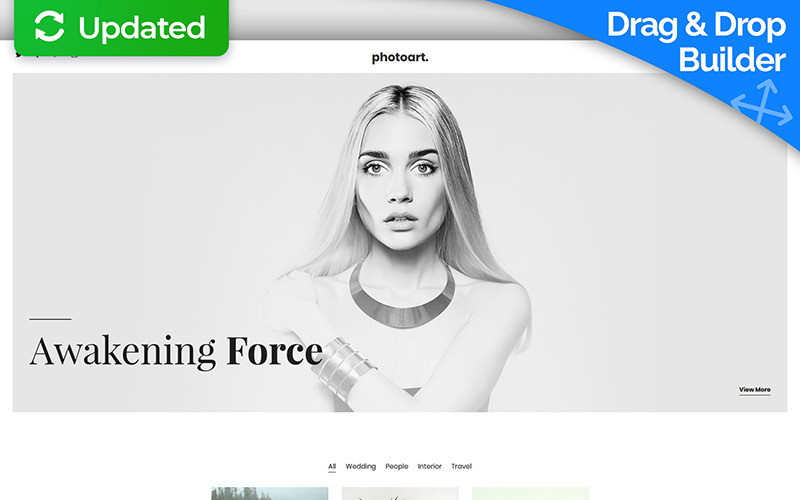Click the green Updated badge text
This screenshot has width=800, height=500.
coord(141,29)
